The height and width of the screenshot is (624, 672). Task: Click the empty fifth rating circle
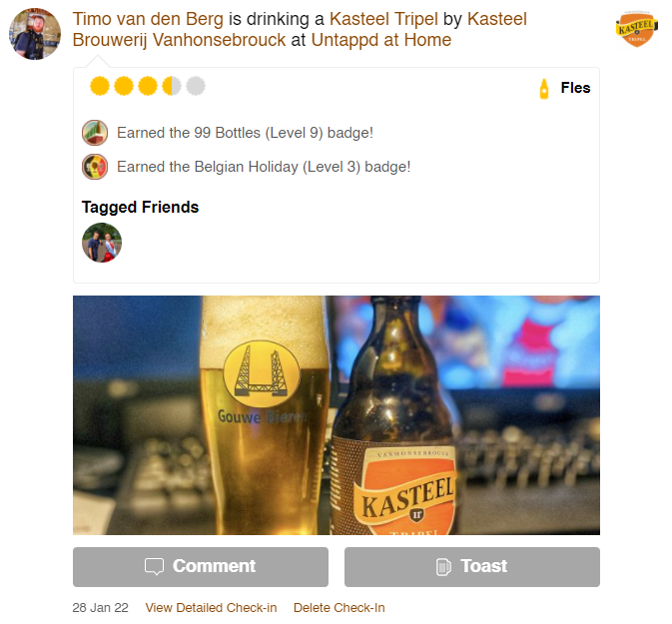click(x=196, y=86)
